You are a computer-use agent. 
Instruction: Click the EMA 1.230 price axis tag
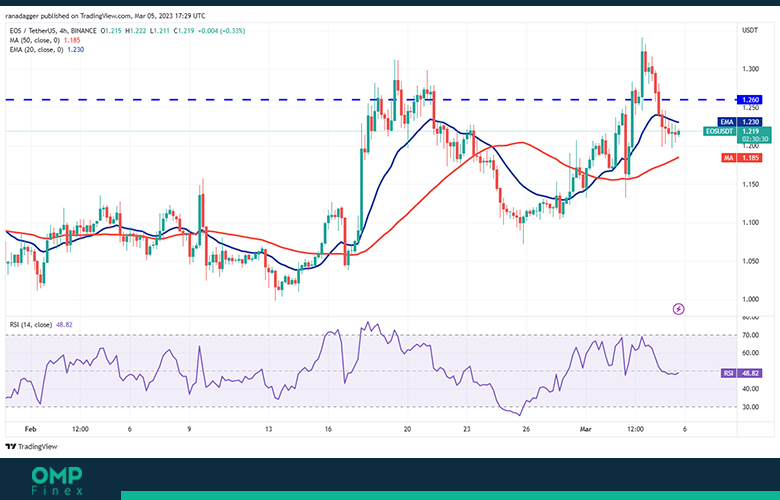pos(740,122)
